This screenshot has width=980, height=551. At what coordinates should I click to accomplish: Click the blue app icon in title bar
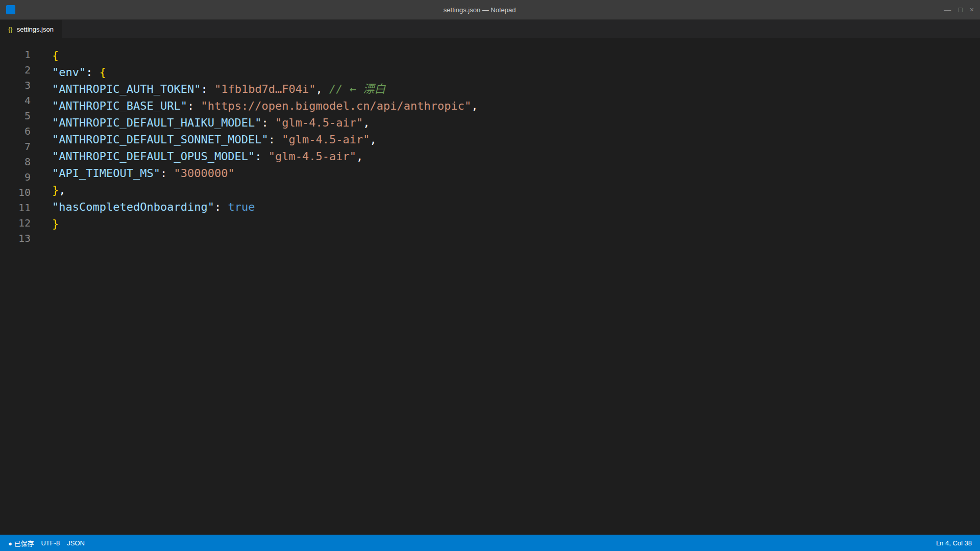pos(11,10)
